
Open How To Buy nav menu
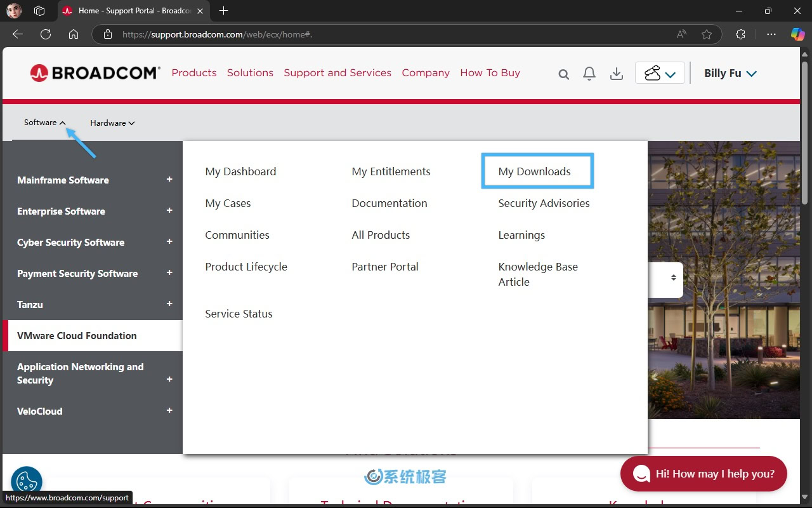490,72
